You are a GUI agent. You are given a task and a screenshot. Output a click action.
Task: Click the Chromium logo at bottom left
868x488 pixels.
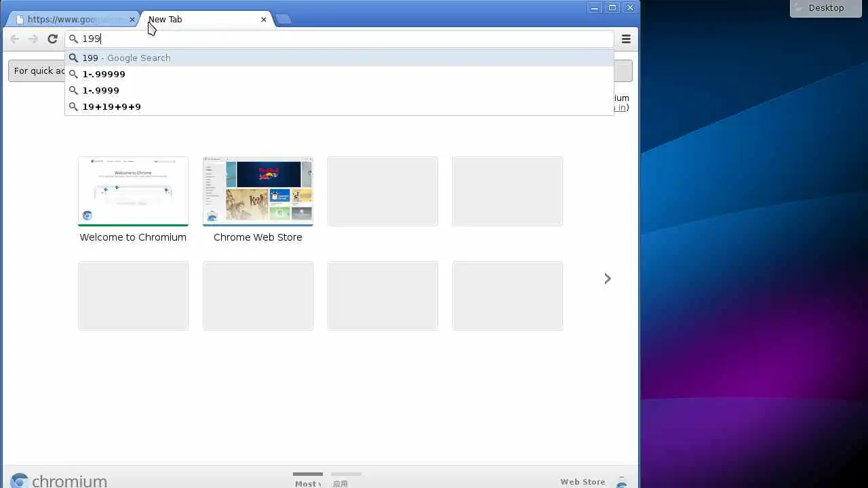pos(58,481)
